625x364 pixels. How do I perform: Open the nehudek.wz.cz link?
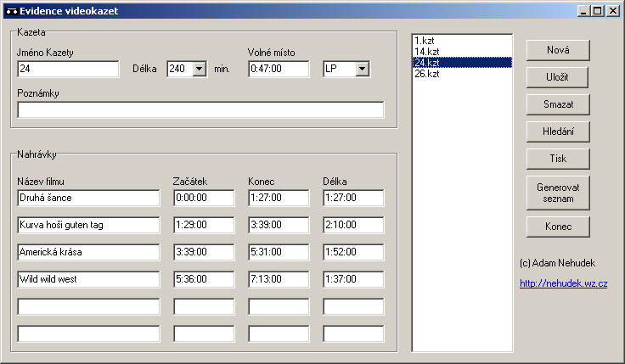[x=563, y=283]
